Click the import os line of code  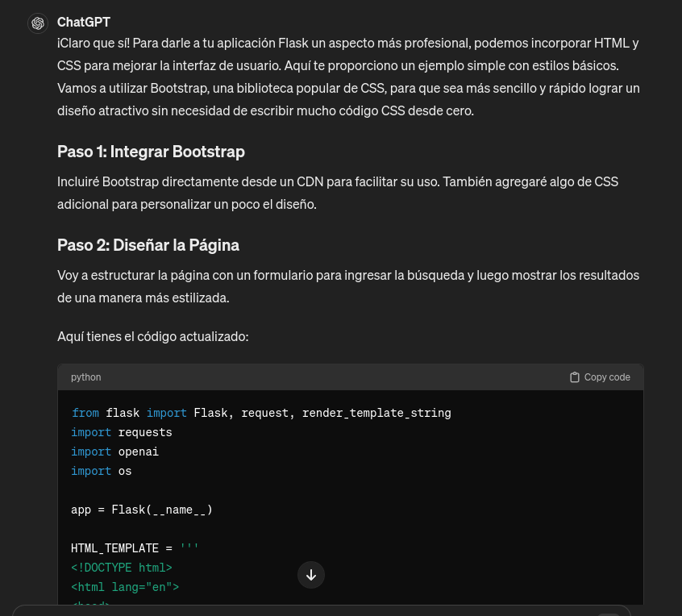point(101,470)
